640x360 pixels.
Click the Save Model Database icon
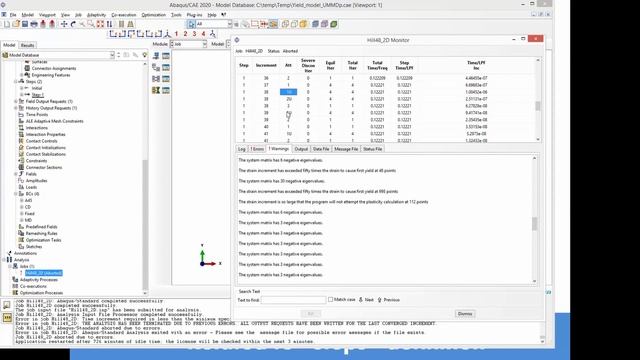25,24
